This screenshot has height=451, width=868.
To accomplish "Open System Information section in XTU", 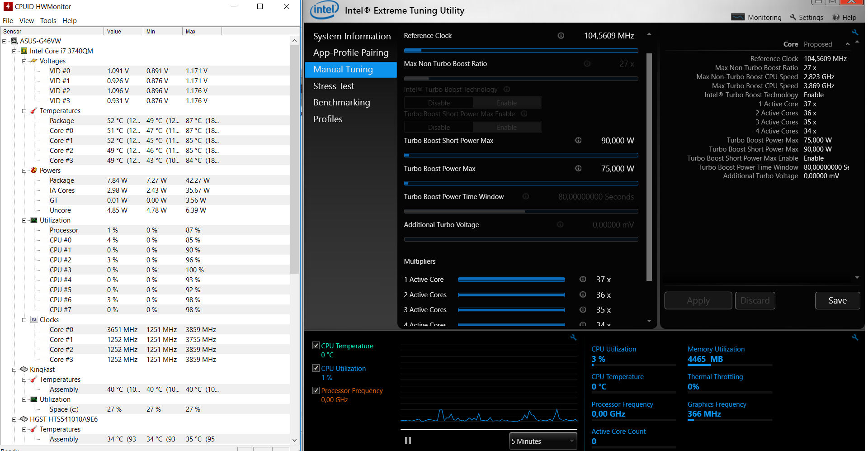I will click(x=352, y=36).
